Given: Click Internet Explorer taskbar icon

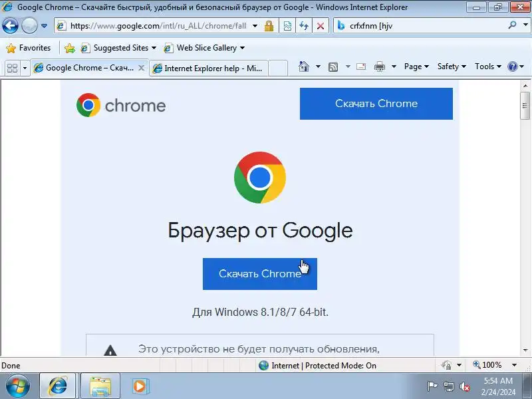Looking at the screenshot, I should [58, 386].
